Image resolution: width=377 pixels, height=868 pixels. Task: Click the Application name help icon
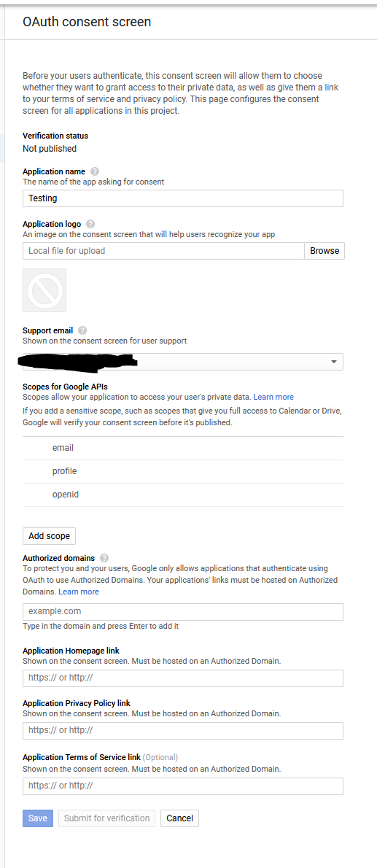click(95, 171)
